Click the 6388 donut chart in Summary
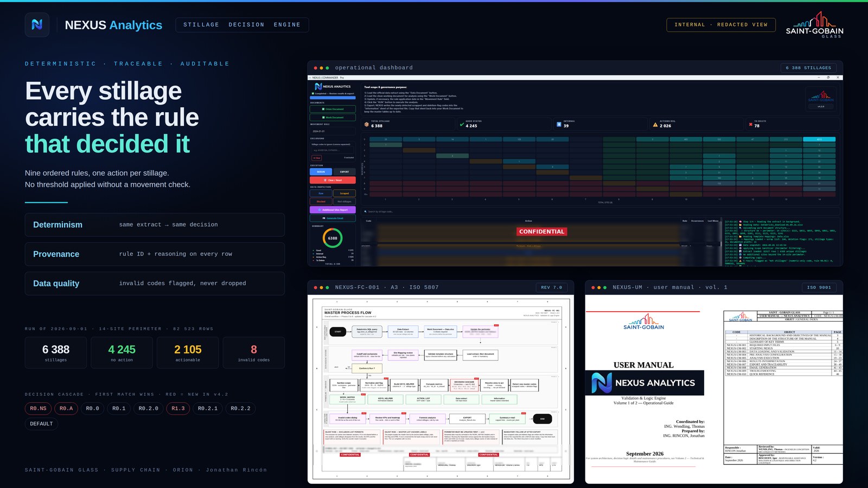The image size is (868, 488). 333,238
